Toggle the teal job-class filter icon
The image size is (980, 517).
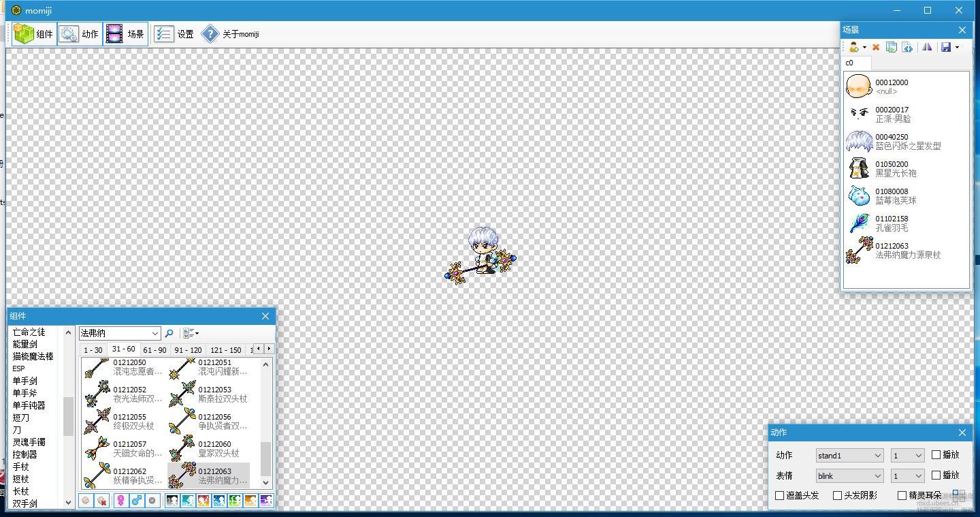point(189,501)
